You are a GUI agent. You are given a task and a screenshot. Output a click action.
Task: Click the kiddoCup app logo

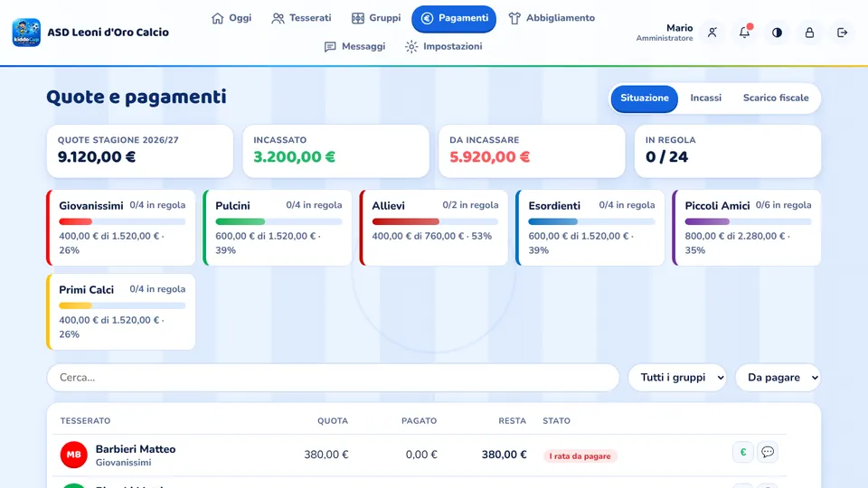point(26,33)
